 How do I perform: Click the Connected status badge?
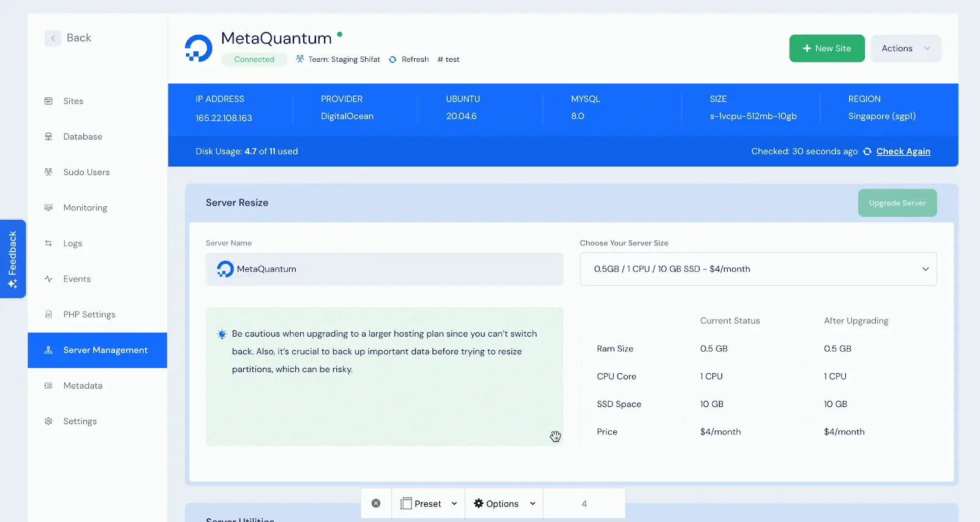[254, 59]
